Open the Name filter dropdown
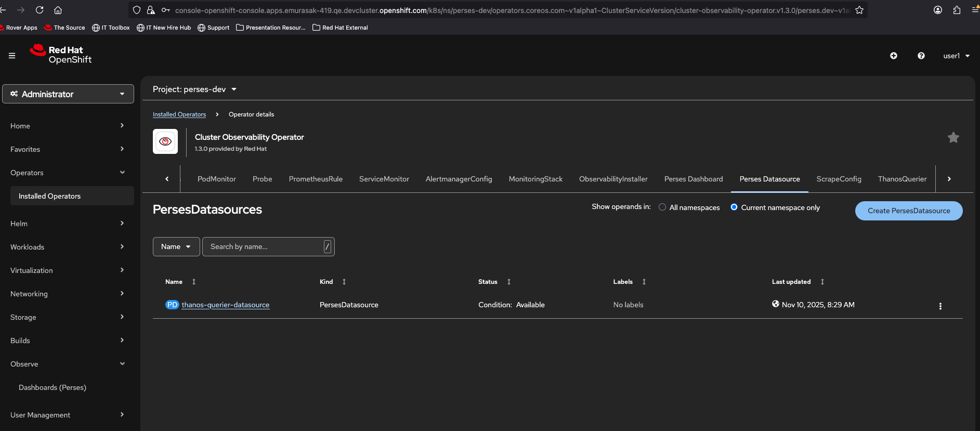This screenshot has height=431, width=980. click(x=176, y=247)
